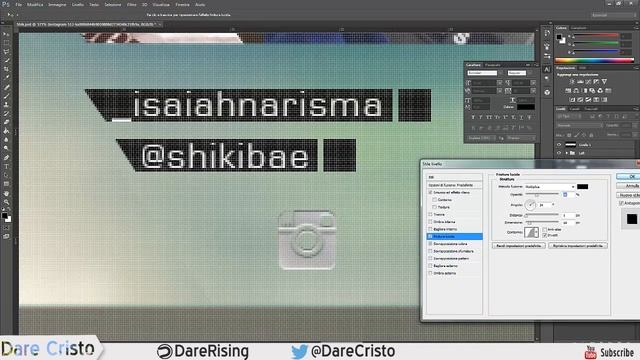Click Opacità slider in layer style
This screenshot has height=360, width=640.
tap(542, 195)
